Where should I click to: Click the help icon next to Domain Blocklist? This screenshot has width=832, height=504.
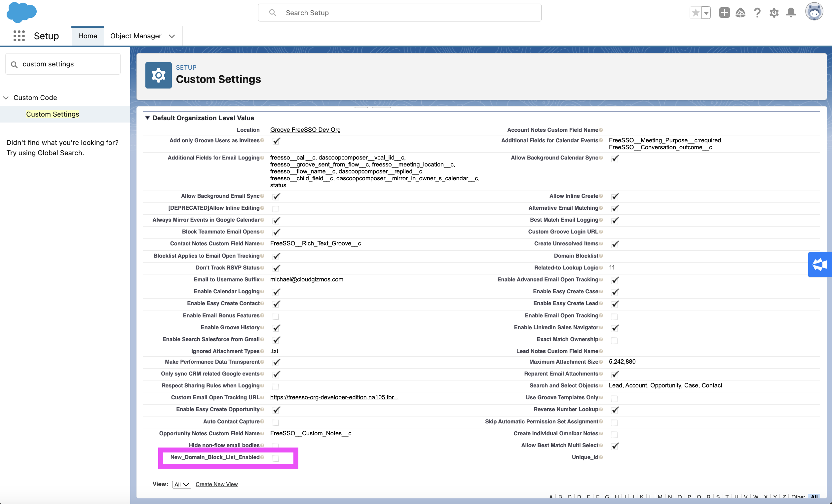(x=601, y=256)
